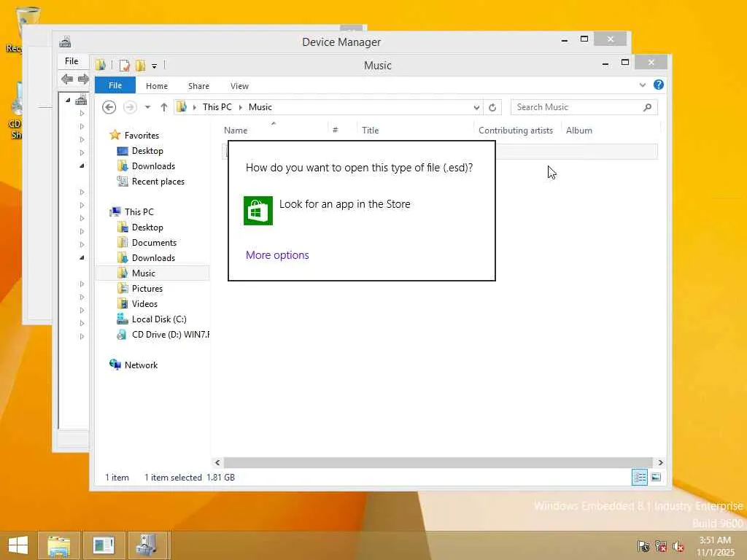Click the volume tray icon

678,546
